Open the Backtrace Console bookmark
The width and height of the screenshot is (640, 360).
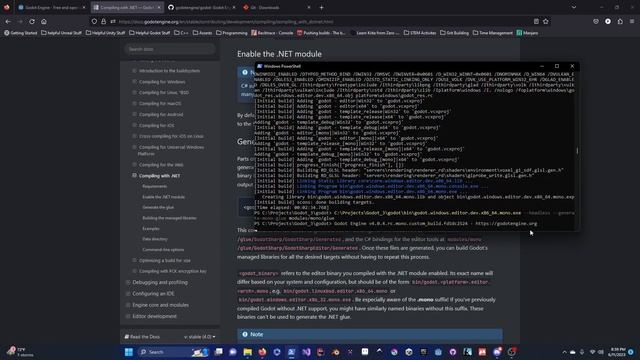[x=272, y=33]
